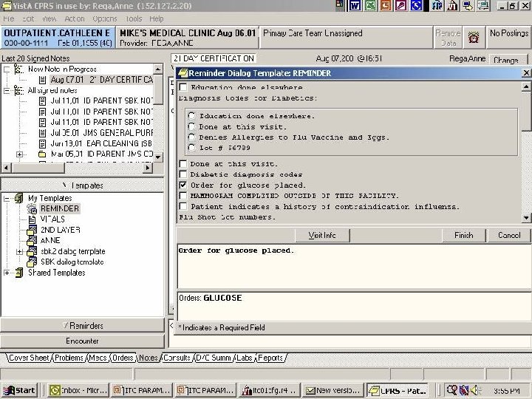Check the 'Diabetic diagnosis codes' checkbox
532x399 pixels.
(183, 174)
